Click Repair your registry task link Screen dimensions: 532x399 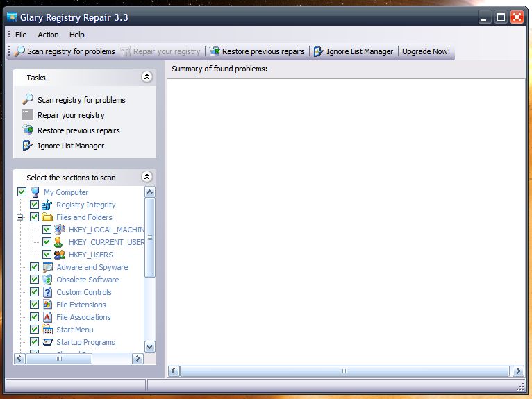point(71,115)
